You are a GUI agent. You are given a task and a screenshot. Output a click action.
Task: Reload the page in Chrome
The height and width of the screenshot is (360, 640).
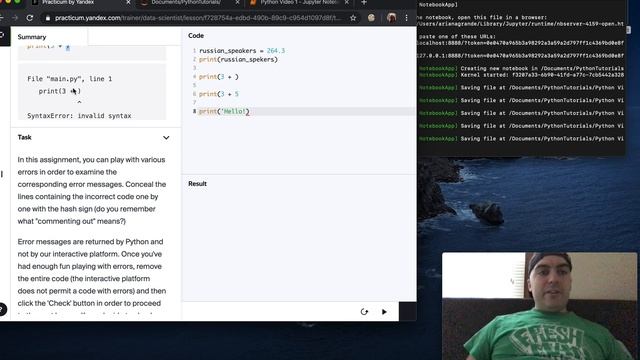[x=30, y=18]
